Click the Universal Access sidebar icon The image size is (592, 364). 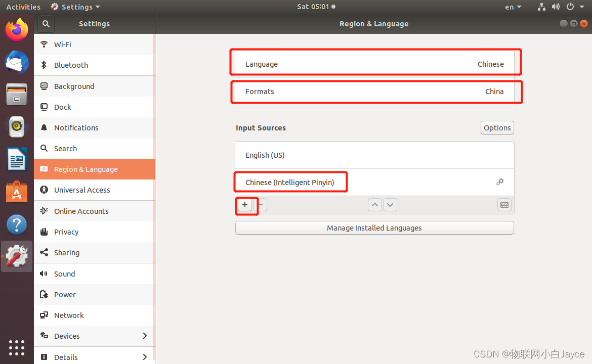(44, 190)
